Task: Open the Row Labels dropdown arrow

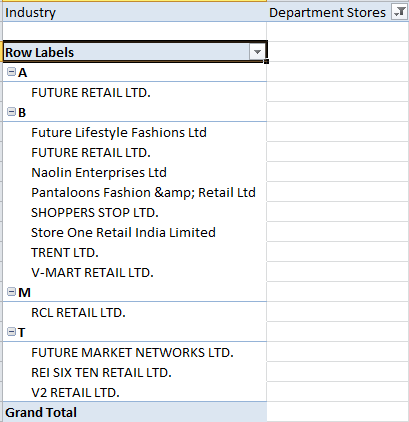Action: [257, 52]
